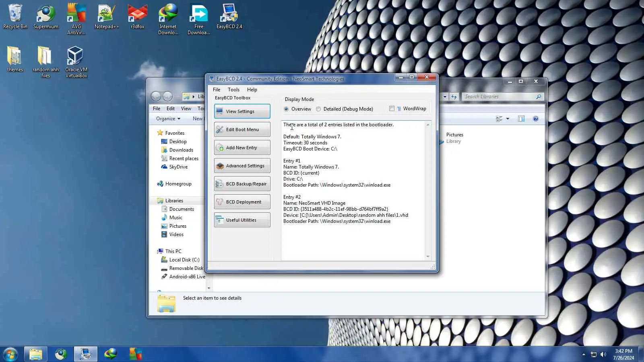
Task: Select SkyDrive in Explorer sidebar
Action: point(174,167)
